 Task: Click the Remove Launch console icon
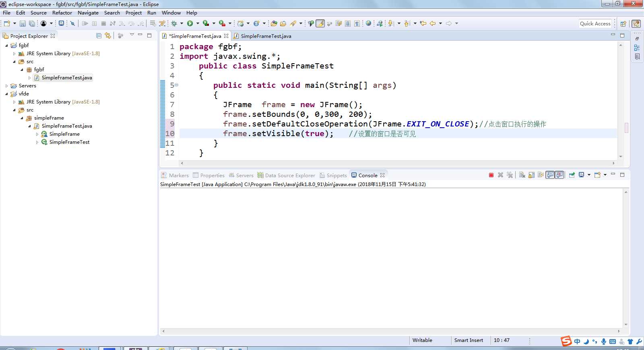pyautogui.click(x=500, y=175)
